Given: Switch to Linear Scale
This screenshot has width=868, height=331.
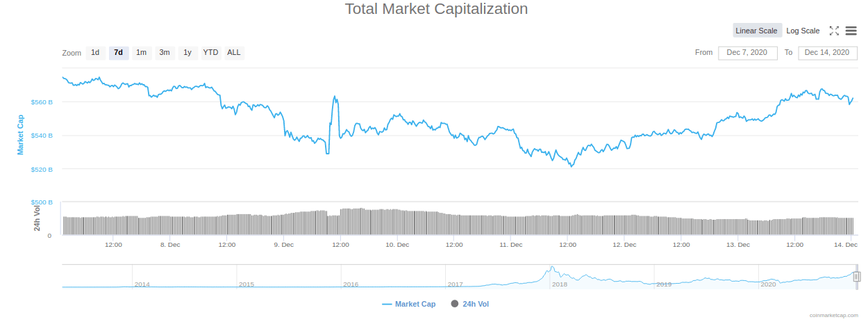Looking at the screenshot, I should (756, 31).
